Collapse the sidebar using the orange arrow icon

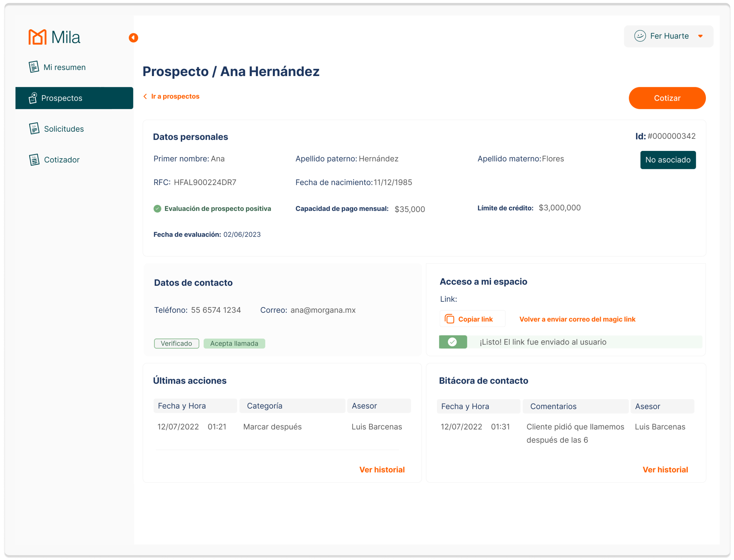point(134,38)
